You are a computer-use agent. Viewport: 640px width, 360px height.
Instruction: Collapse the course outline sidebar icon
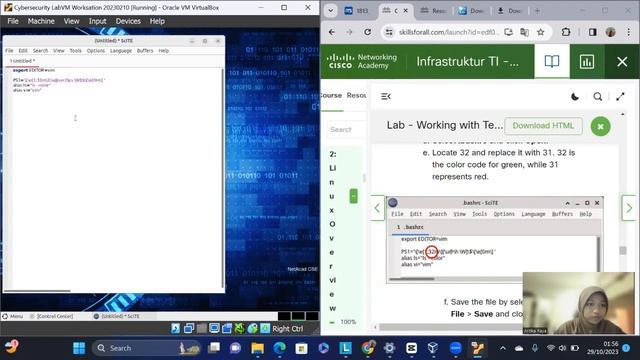pos(386,96)
